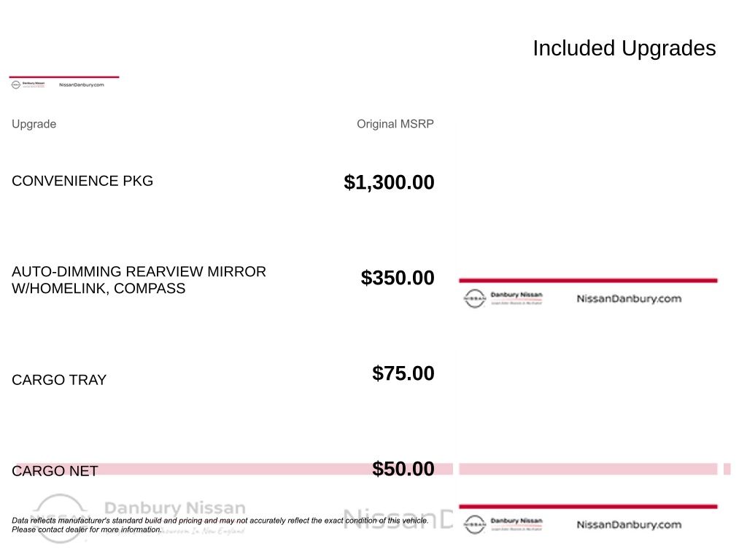Viewport: 747px width, 560px height.
Task: Click the Nissan logo in the bottom-right banner
Action: click(x=474, y=524)
